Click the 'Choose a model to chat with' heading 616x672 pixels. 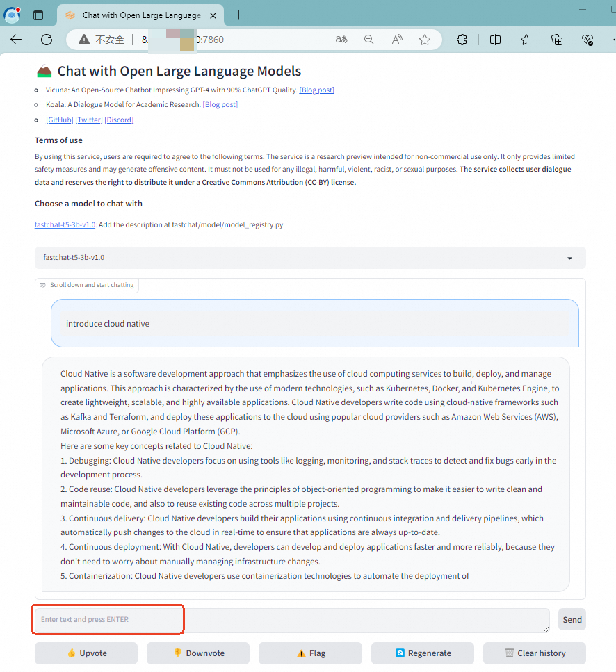point(88,204)
